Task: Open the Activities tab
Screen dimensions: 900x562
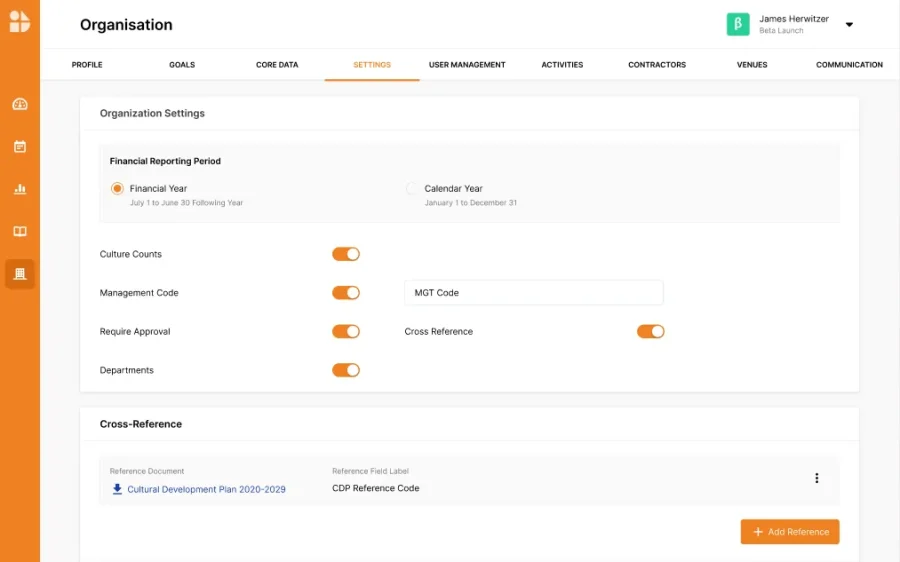Action: tap(562, 65)
